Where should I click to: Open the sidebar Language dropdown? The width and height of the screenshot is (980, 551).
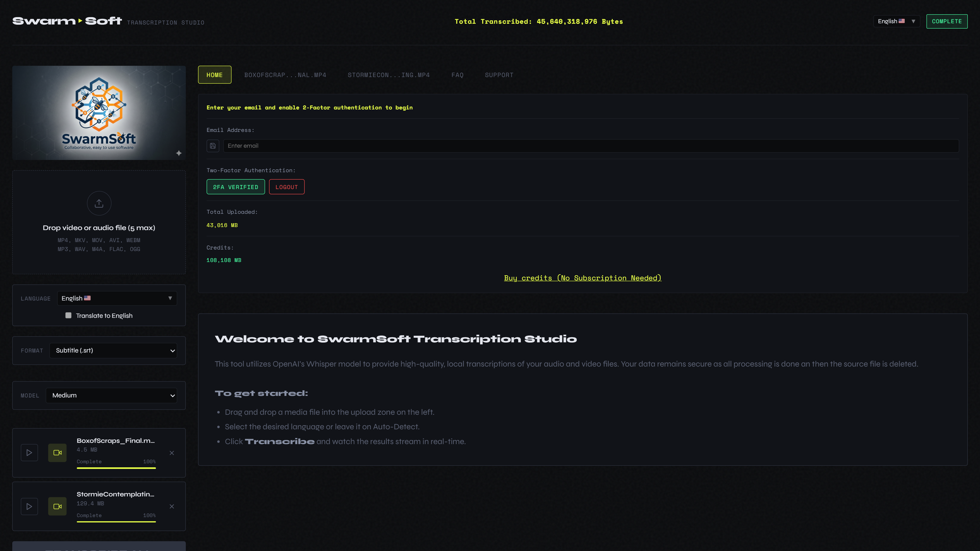[117, 298]
